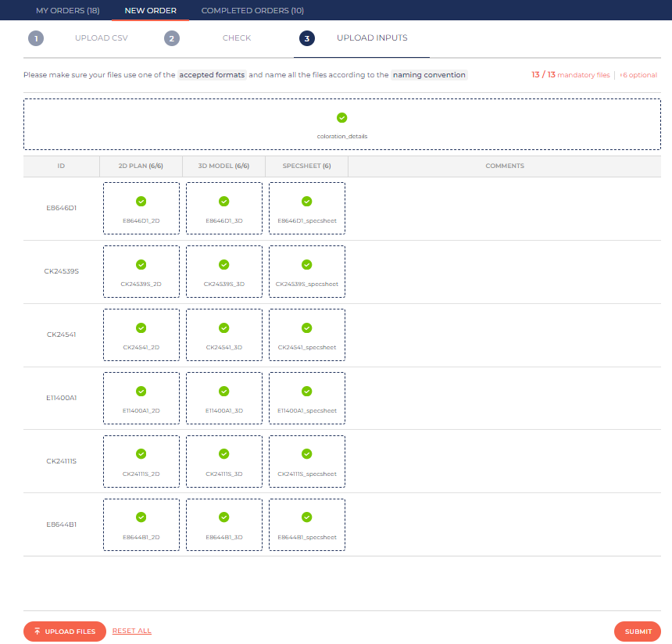Click green checkmark above coloration_details
Screen dimensions: 672x644
pyautogui.click(x=341, y=117)
